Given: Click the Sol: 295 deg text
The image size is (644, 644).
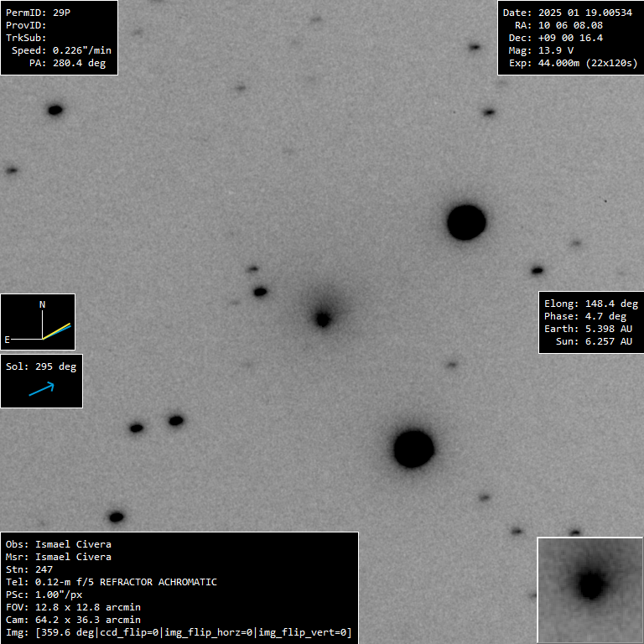Looking at the screenshot, I should [x=41, y=366].
